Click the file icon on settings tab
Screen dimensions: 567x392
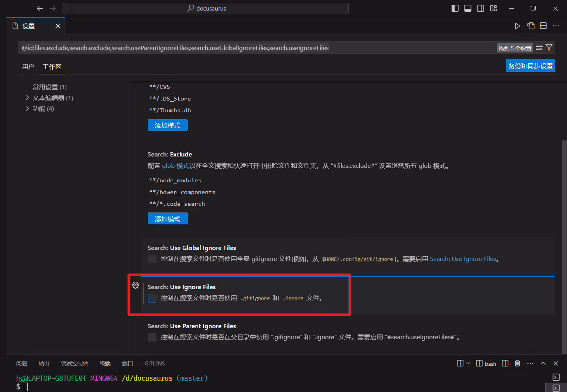click(x=16, y=26)
